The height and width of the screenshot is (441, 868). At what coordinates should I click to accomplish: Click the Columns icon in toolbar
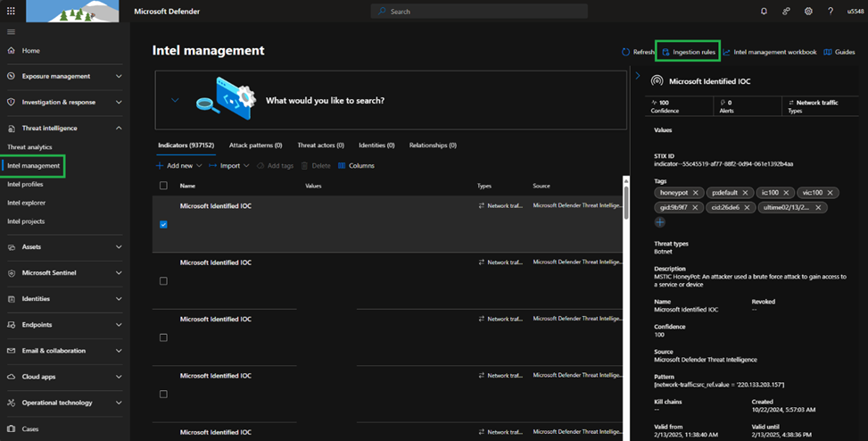[342, 166]
